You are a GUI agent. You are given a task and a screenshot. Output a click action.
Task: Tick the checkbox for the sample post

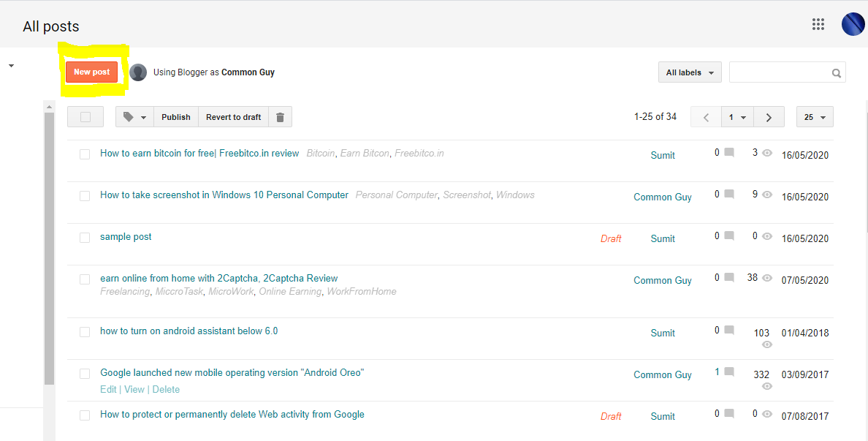(84, 237)
